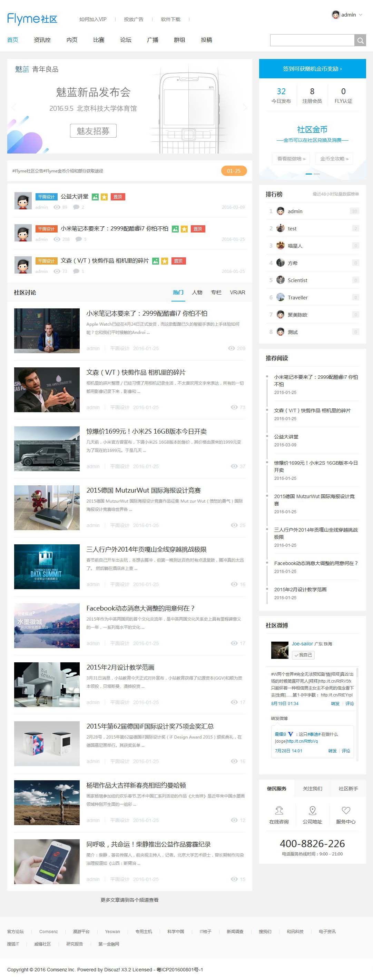373x980 pixels.
Task: Click the previous banner slide arrow
Action: (14, 107)
